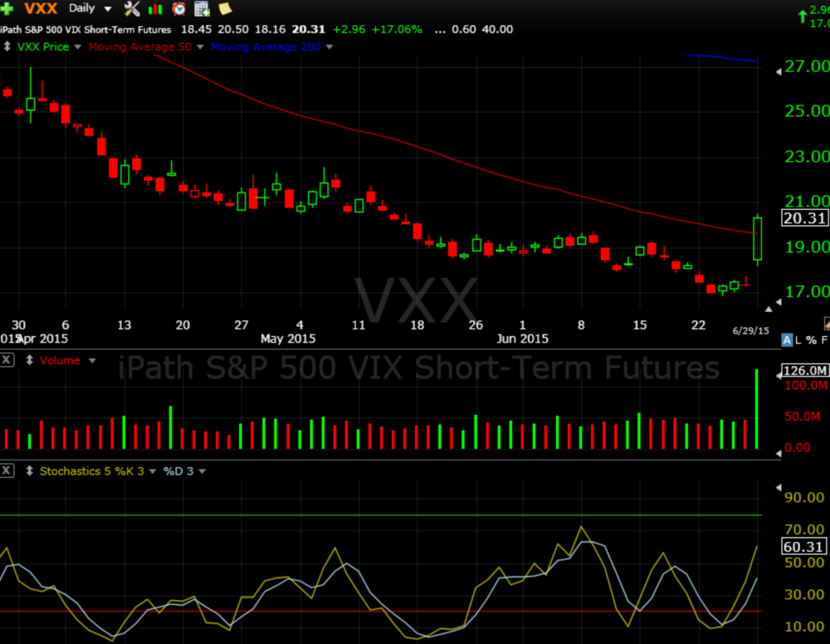Click the +2.96 net change value
This screenshot has height=644, width=830.
(349, 30)
